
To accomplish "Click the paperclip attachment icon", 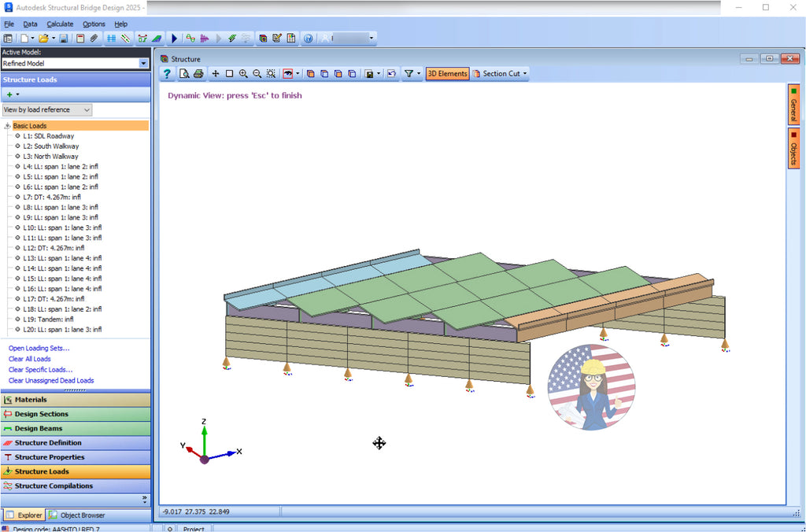I will [x=93, y=37].
